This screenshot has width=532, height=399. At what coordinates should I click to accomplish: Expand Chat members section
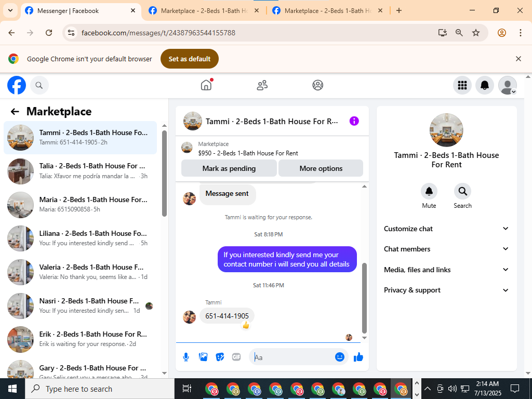[x=446, y=249]
